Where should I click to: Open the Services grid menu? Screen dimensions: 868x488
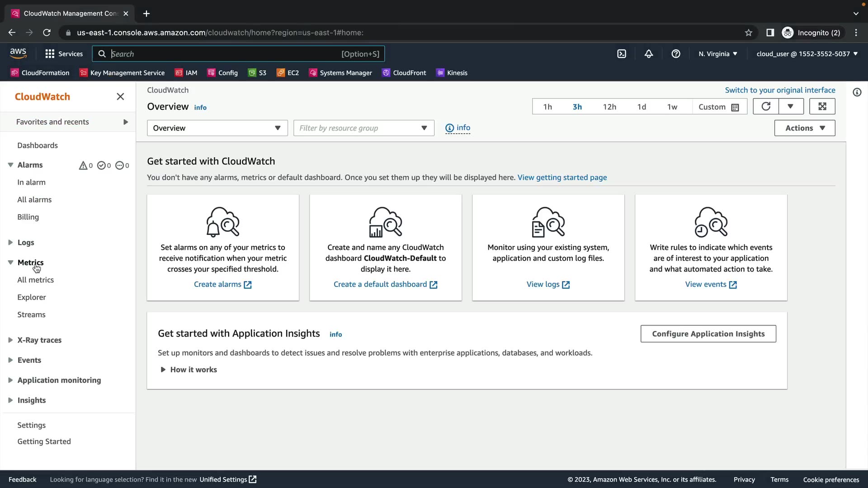click(64, 54)
